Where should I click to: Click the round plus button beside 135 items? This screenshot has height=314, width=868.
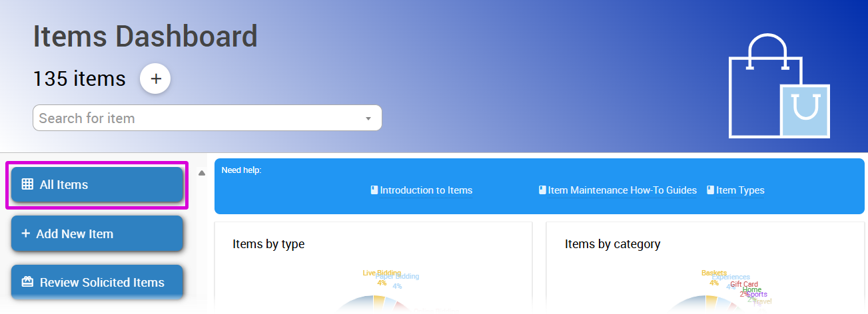point(155,78)
